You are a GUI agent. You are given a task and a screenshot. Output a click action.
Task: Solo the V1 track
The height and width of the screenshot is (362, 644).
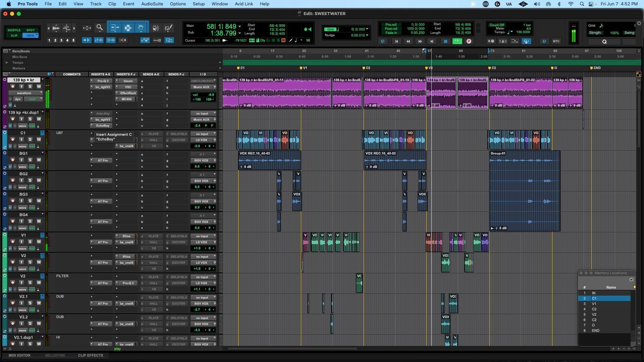pyautogui.click(x=30, y=241)
